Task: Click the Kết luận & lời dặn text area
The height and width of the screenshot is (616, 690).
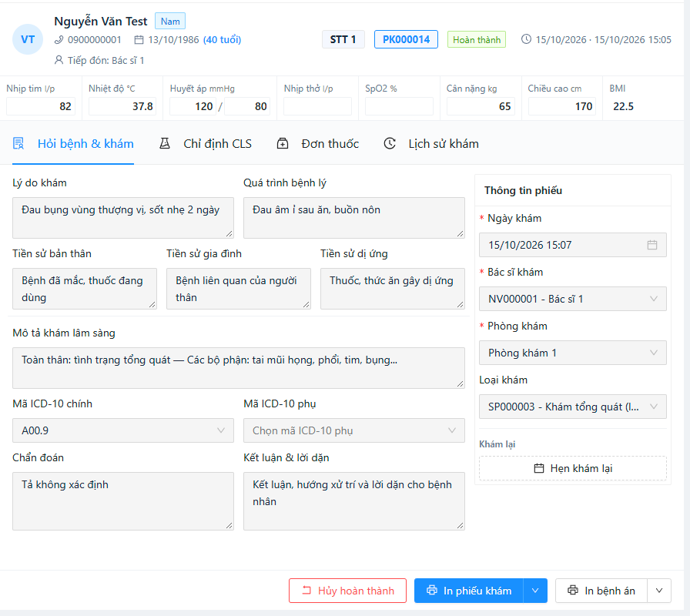Action: pyautogui.click(x=353, y=501)
